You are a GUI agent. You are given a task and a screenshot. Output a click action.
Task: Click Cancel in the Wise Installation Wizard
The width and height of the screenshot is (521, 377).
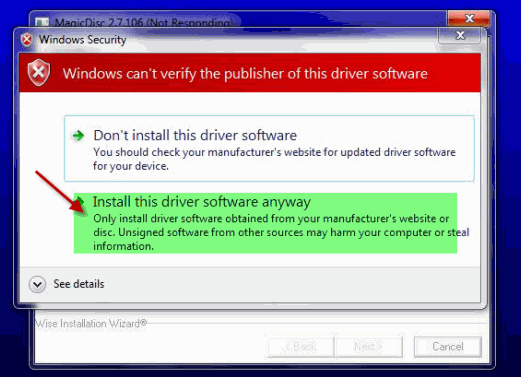pos(448,347)
